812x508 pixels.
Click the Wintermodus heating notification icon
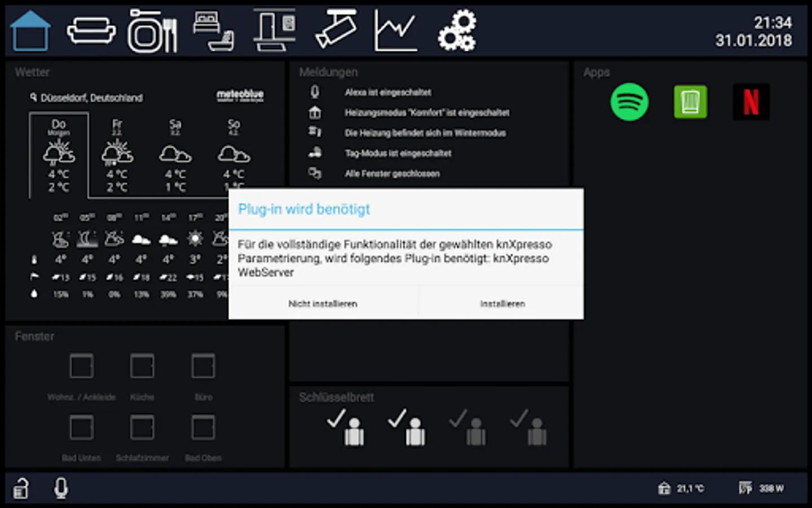pyautogui.click(x=315, y=132)
